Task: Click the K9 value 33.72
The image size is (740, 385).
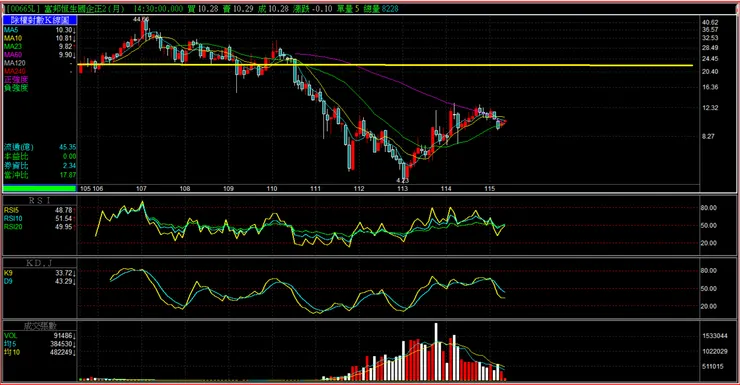Action: [64, 273]
